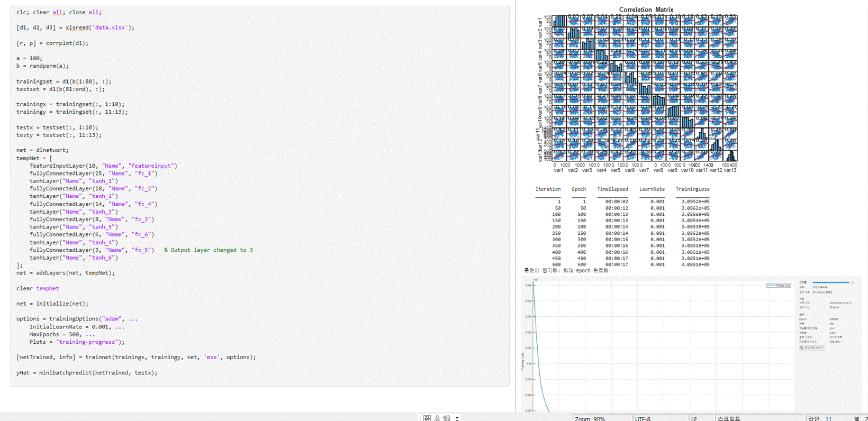Viewport: 868px width, 421px height.
Task: Click the 'yHat = minibatchpredict' line
Action: 87,373
